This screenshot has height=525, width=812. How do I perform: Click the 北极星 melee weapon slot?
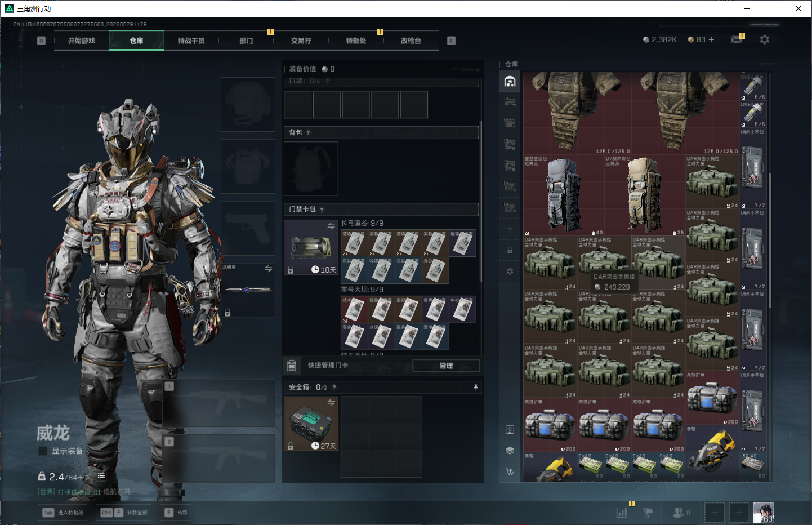[x=248, y=290]
